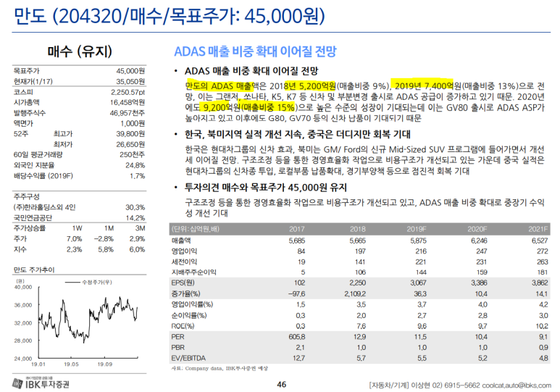Click the source note Company data, IBK투자증권 예상
The height and width of the screenshot is (392, 560).
tap(227, 368)
